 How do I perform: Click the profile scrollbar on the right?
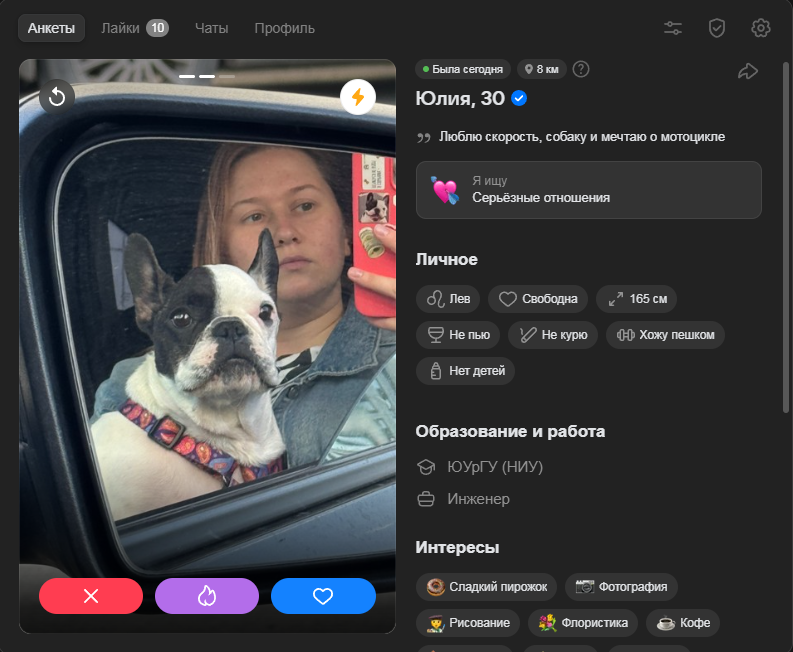click(785, 240)
